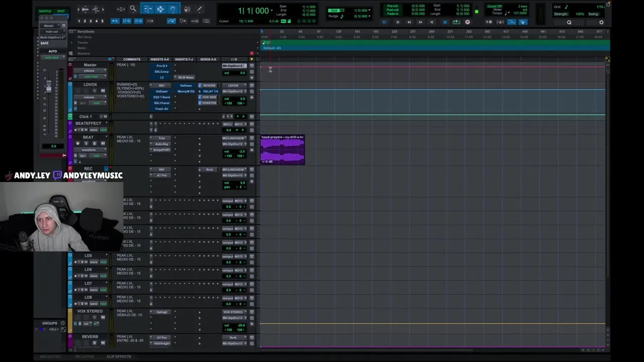Record-enable the BEAT track

[x=78, y=143]
